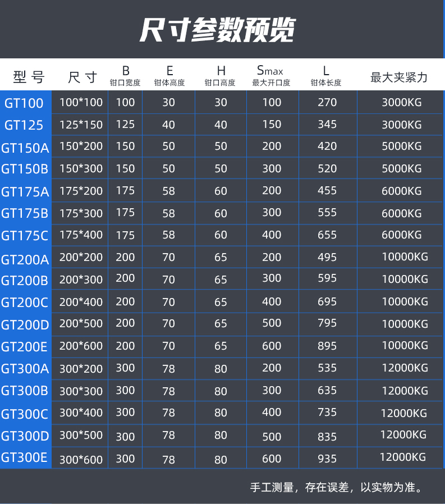
Task: Click the L 钳体长度 column header
Action: 326,76
